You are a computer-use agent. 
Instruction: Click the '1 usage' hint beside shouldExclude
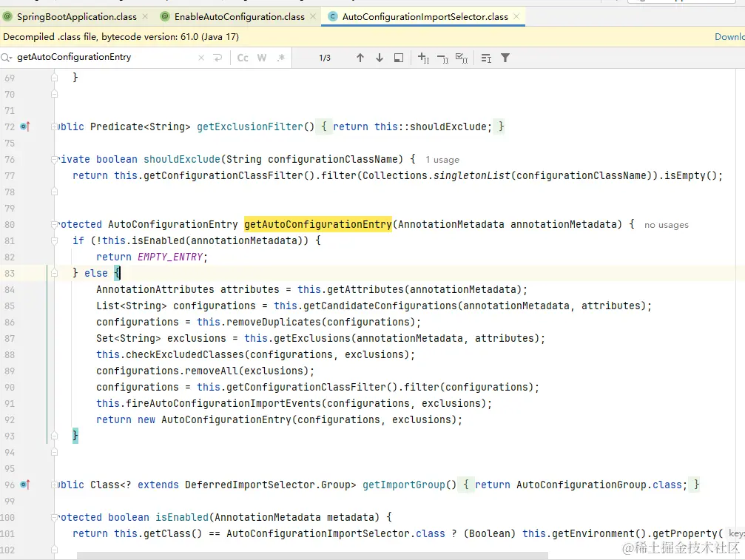click(442, 160)
